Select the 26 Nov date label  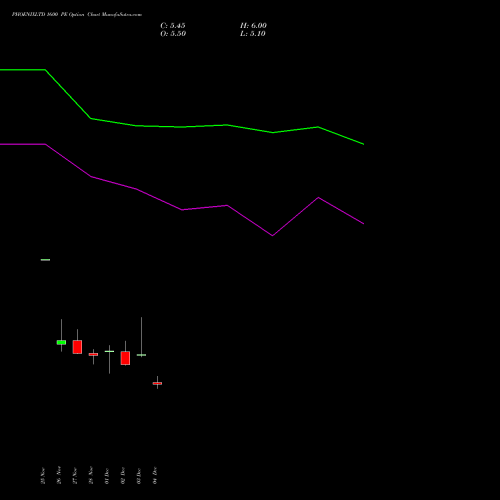point(59,475)
